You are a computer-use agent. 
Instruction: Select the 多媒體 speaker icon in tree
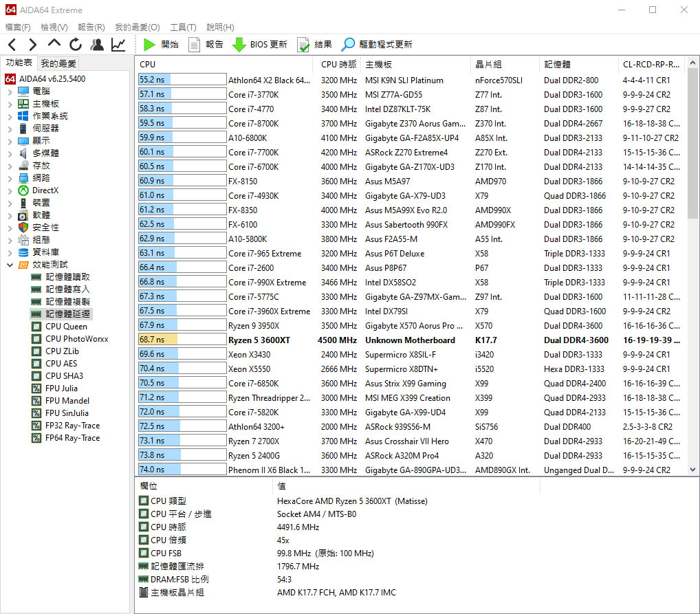coord(23,153)
